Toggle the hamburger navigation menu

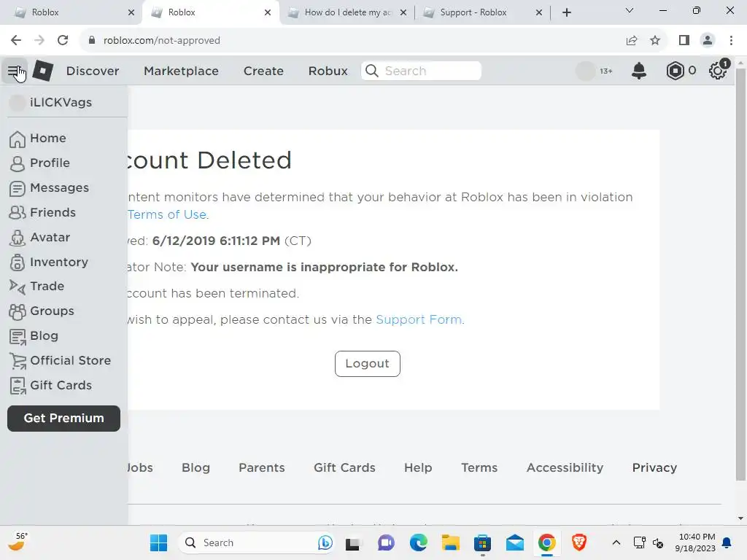pos(15,71)
